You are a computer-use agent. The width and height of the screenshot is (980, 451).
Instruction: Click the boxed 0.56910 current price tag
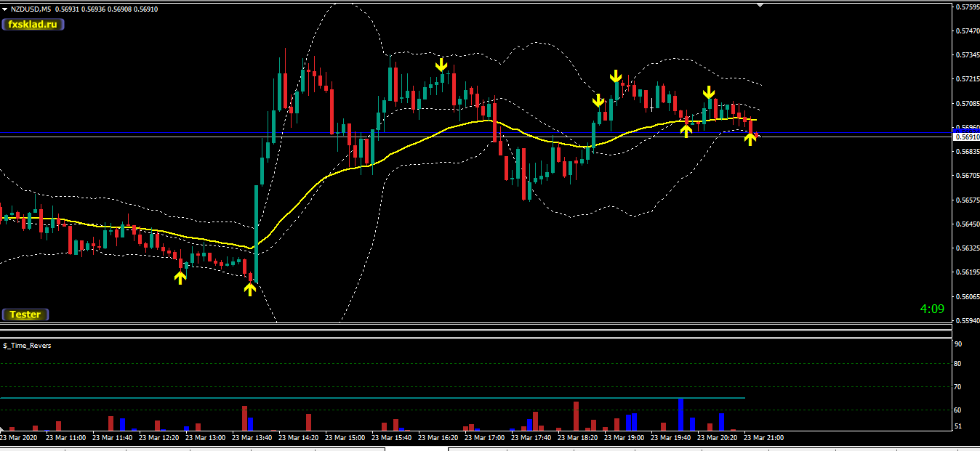click(966, 137)
